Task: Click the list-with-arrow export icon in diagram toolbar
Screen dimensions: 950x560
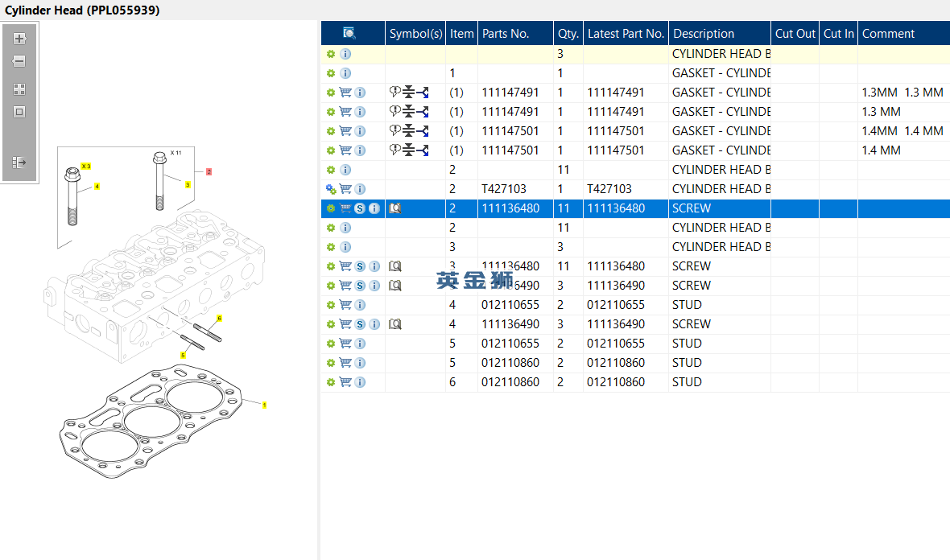Action: 19,163
